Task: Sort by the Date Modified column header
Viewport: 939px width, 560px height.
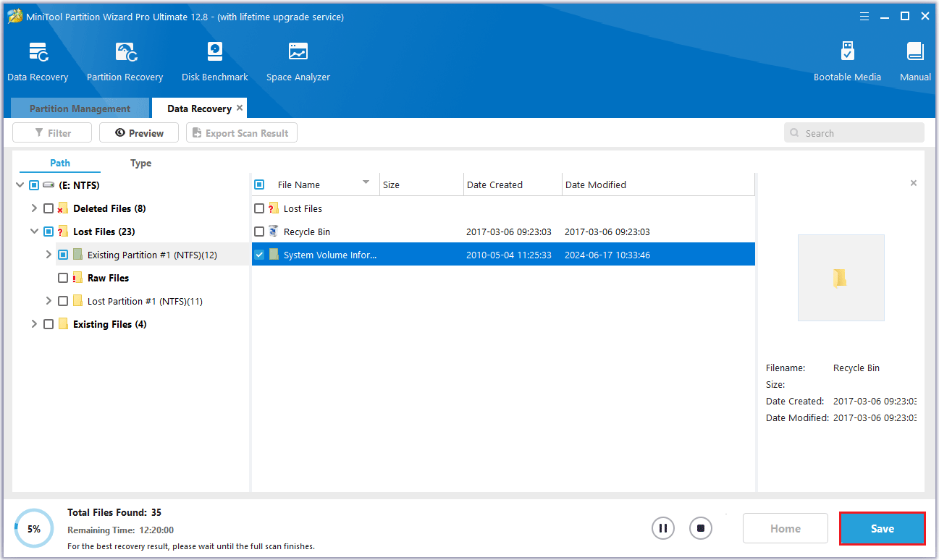Action: [x=657, y=184]
